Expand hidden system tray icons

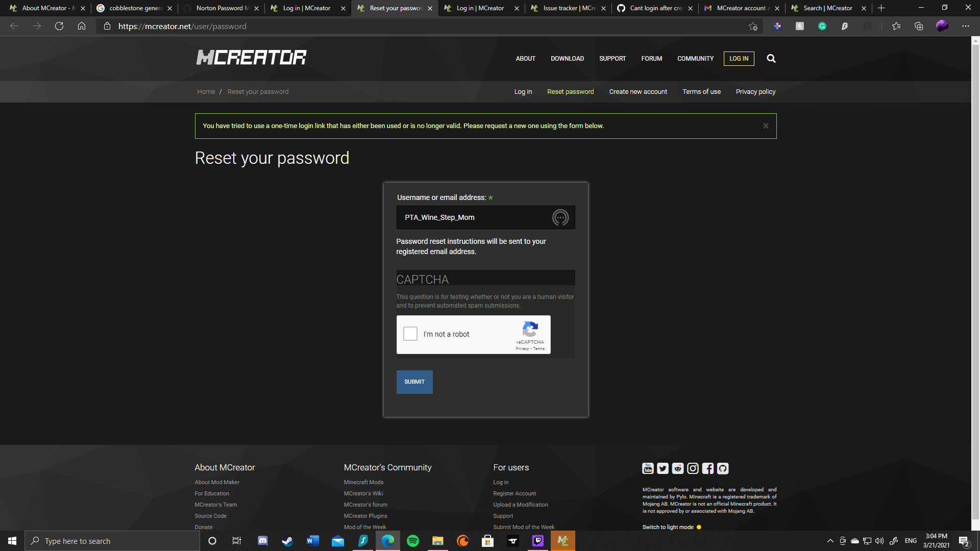click(829, 541)
